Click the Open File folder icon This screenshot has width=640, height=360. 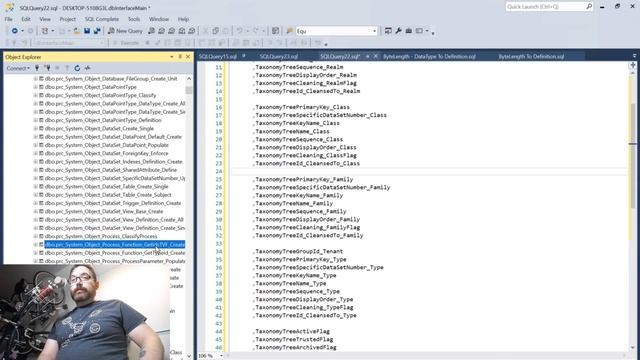77,31
